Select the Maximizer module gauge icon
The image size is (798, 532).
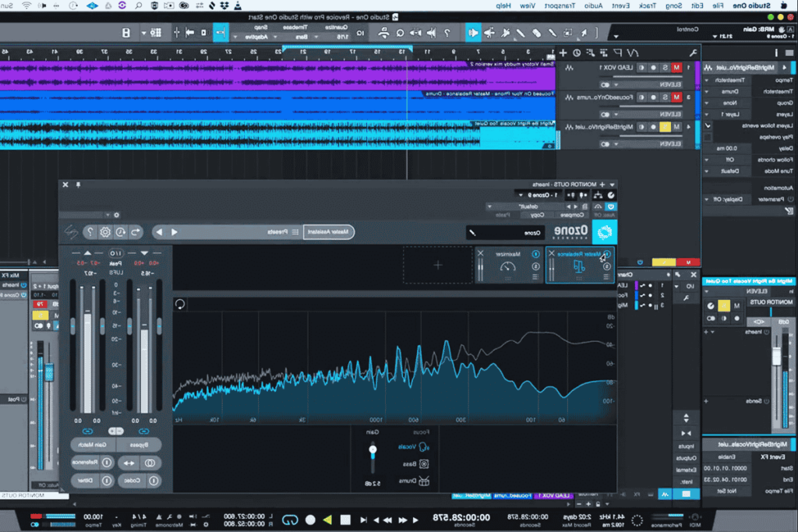tap(507, 267)
